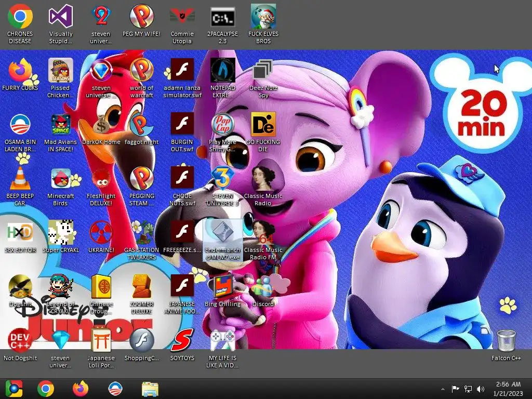This screenshot has width=532, height=399.
Task: Show hidden system tray icons arrow
Action: [443, 389]
